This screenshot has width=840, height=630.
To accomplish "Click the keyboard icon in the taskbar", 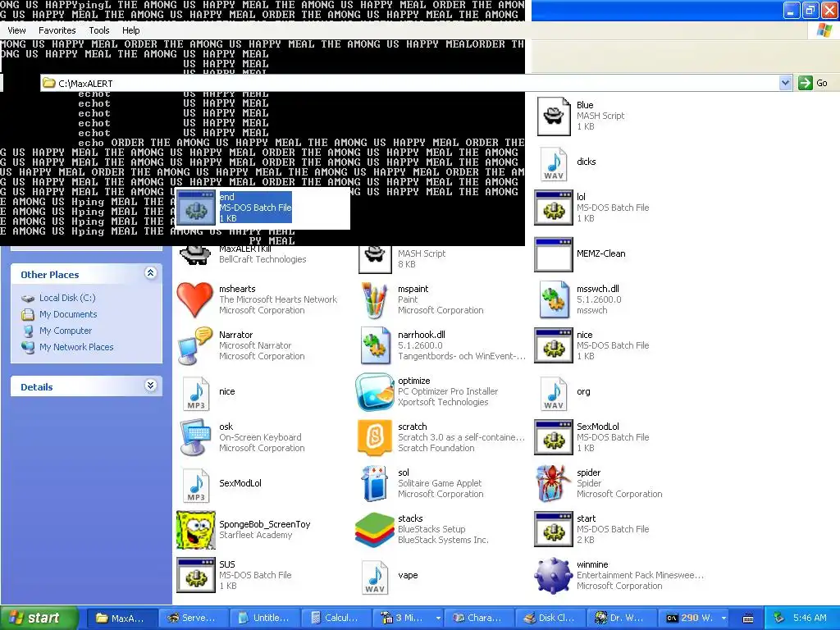I will pyautogui.click(x=748, y=619).
